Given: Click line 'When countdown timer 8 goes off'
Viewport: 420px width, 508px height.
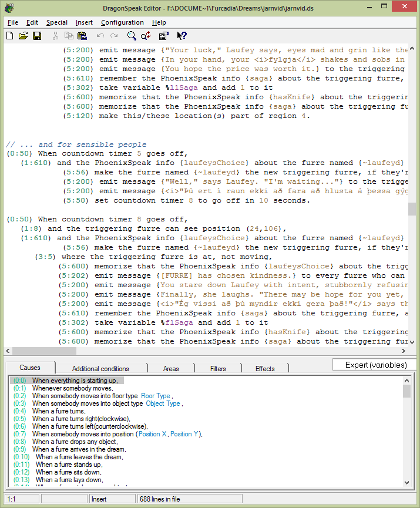Looking at the screenshot, I should 98,219.
